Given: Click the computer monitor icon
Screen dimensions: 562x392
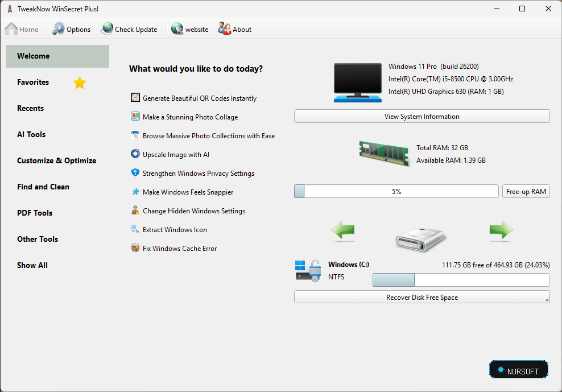Looking at the screenshot, I should 358,82.
